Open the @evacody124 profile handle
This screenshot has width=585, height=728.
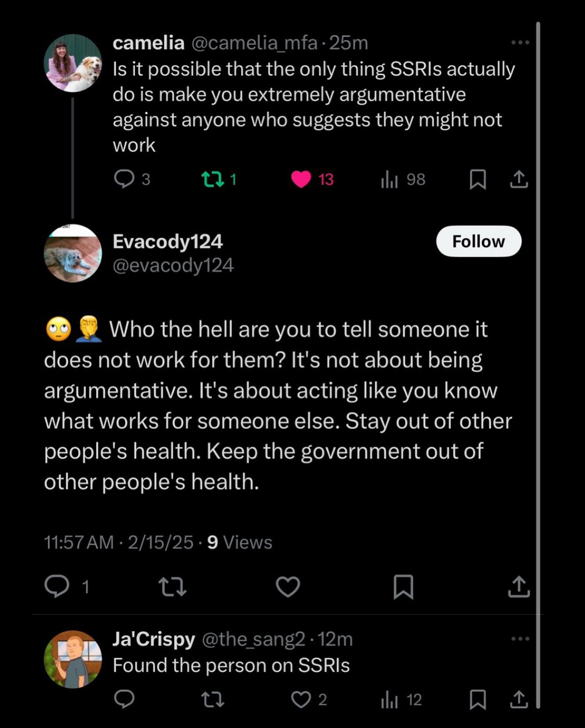tap(173, 266)
